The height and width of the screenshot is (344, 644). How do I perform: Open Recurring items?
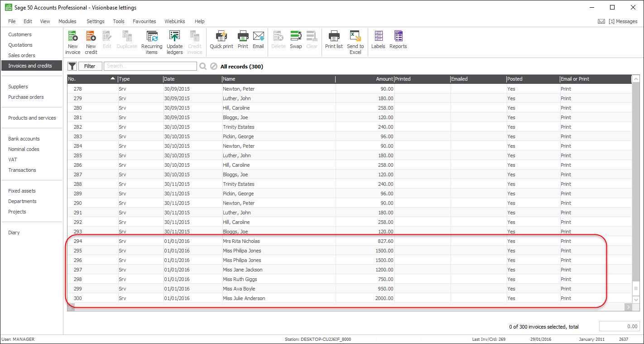pos(152,43)
